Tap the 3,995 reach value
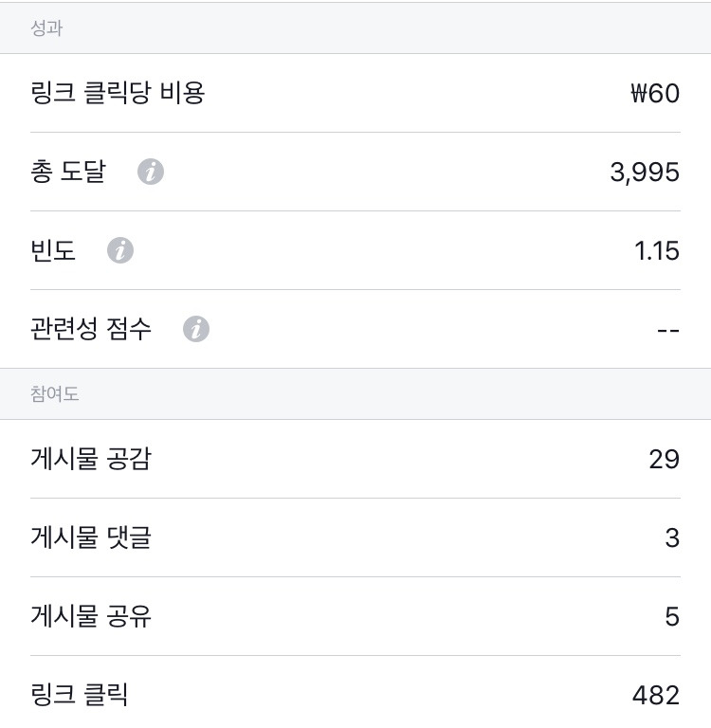 [x=645, y=173]
